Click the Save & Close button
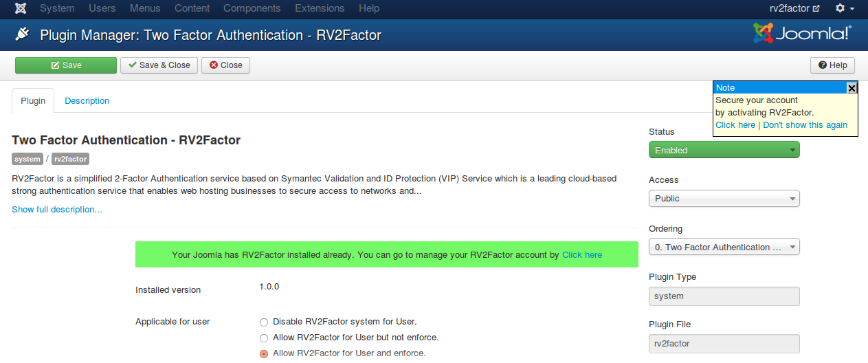The image size is (868, 363). tap(159, 65)
